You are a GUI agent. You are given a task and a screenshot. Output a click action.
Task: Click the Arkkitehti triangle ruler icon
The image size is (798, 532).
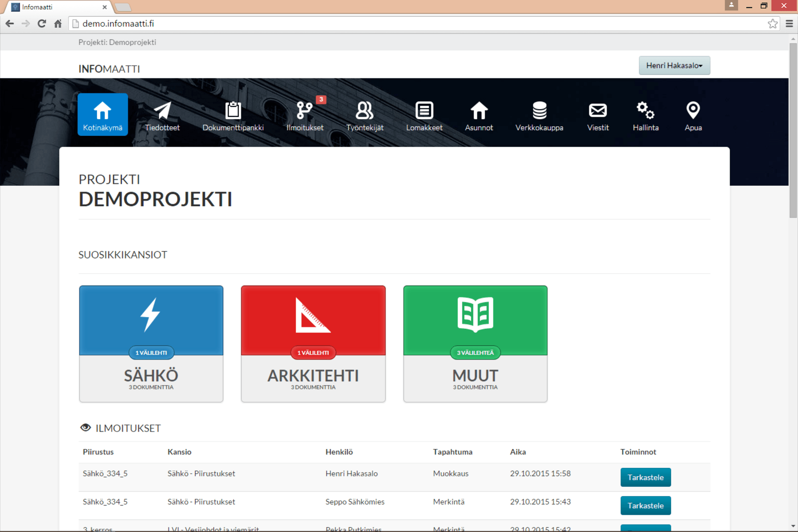click(313, 315)
